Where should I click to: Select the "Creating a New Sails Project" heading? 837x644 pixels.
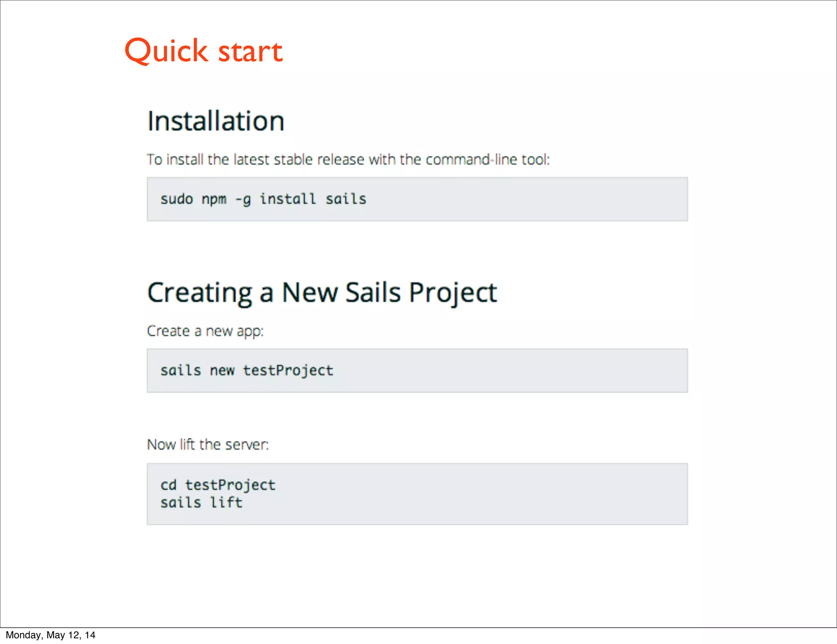tap(322, 293)
